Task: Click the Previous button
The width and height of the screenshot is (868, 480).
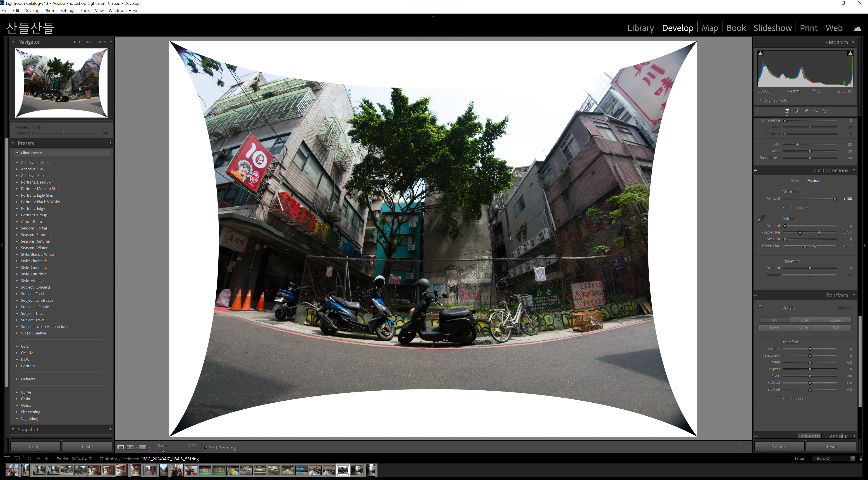Action: 779,447
